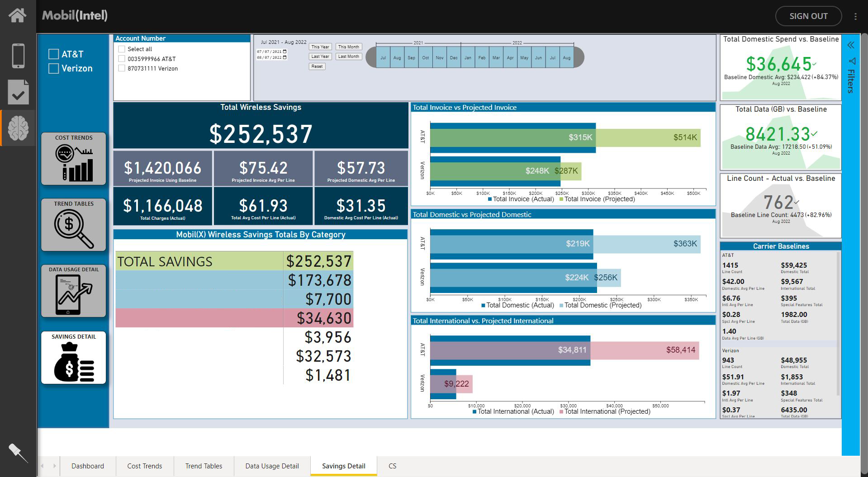The height and width of the screenshot is (477, 868).
Task: Open the Data Usage Detail navigation tile
Action: (74, 291)
